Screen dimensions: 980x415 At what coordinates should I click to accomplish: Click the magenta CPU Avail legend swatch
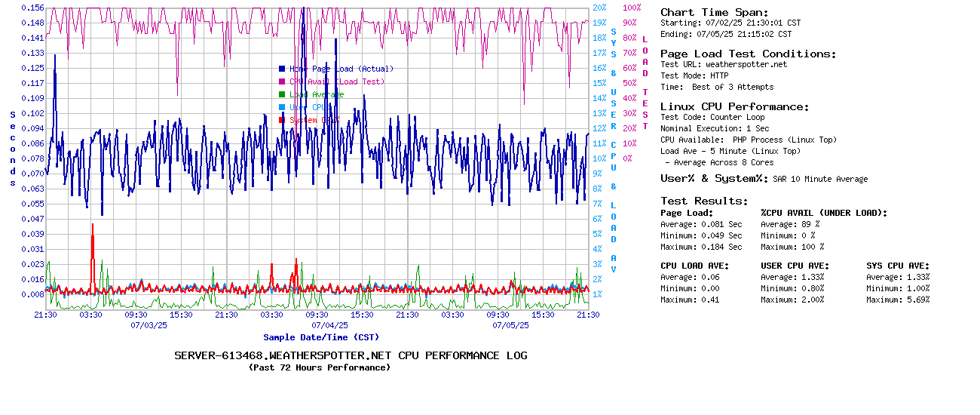(x=282, y=81)
